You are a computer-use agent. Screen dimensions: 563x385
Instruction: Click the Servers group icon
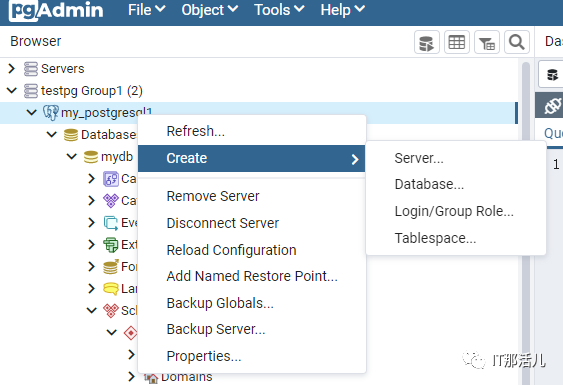(x=31, y=69)
